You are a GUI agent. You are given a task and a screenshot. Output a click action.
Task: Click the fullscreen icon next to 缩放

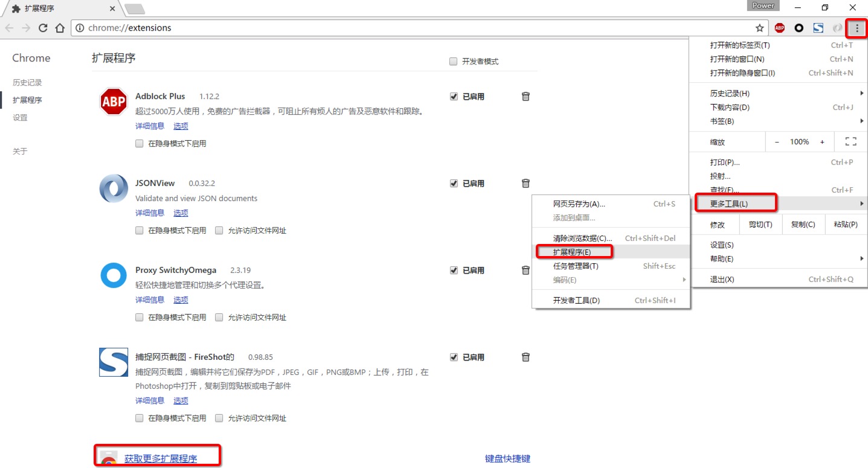[x=850, y=141]
